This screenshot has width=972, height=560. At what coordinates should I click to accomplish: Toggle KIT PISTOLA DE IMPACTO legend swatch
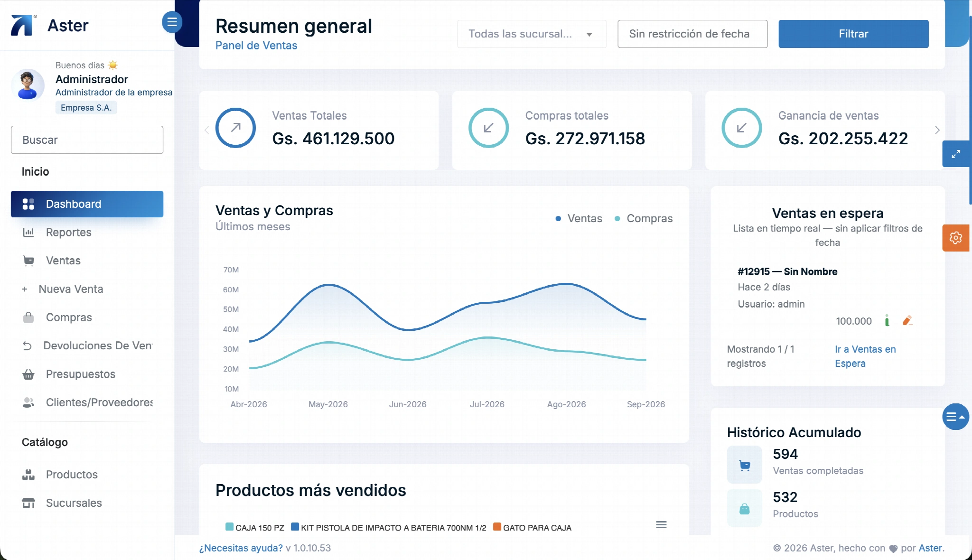[295, 527]
